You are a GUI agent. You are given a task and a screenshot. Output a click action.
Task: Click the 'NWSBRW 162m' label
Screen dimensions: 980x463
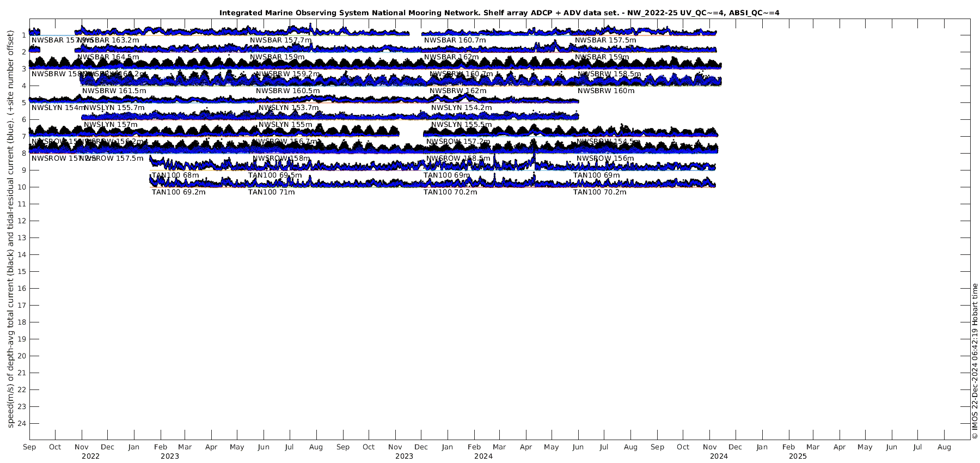pyautogui.click(x=458, y=91)
